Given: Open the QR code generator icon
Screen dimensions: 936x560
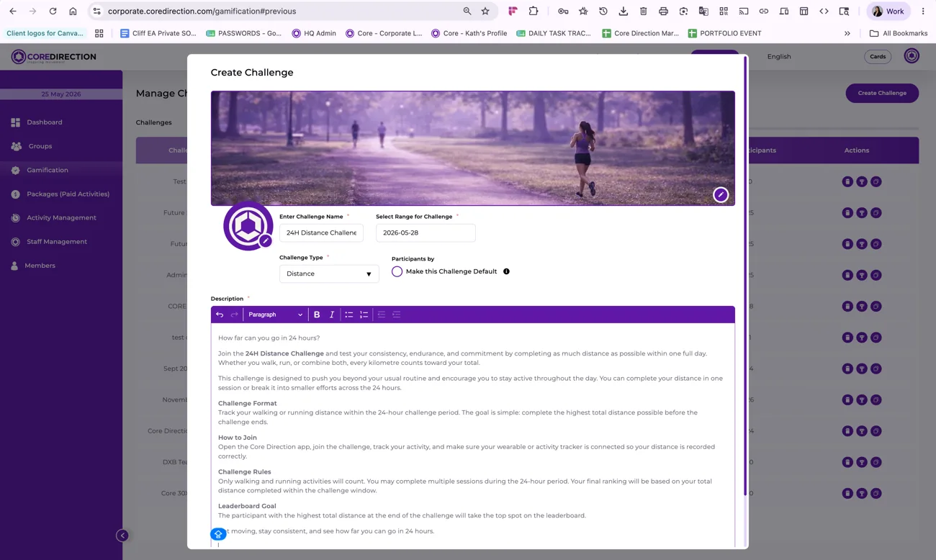Looking at the screenshot, I should point(724,12).
